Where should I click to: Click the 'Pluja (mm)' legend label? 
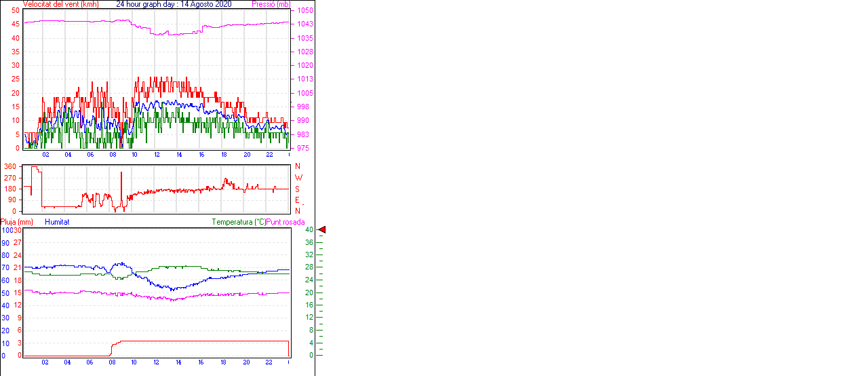[17, 222]
